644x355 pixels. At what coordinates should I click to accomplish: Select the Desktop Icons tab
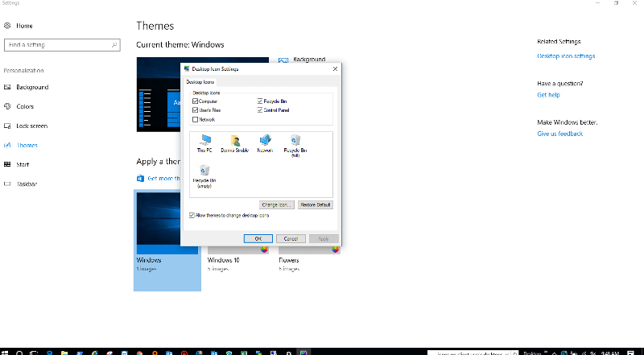[x=200, y=82]
